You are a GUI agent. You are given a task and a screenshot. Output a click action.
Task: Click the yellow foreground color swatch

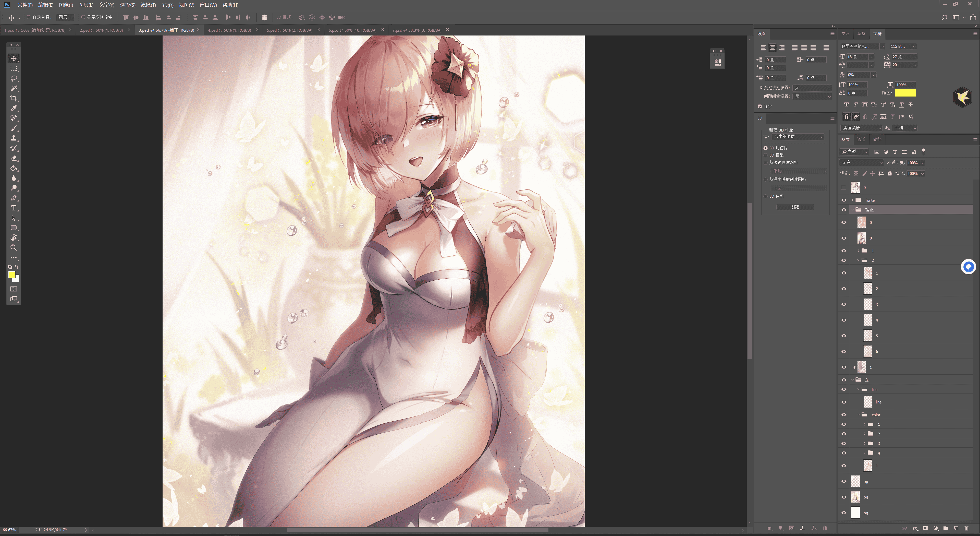[x=12, y=275]
